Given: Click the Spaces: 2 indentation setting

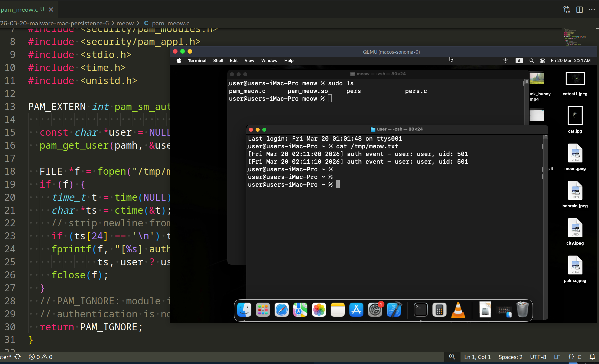Looking at the screenshot, I should [x=510, y=357].
